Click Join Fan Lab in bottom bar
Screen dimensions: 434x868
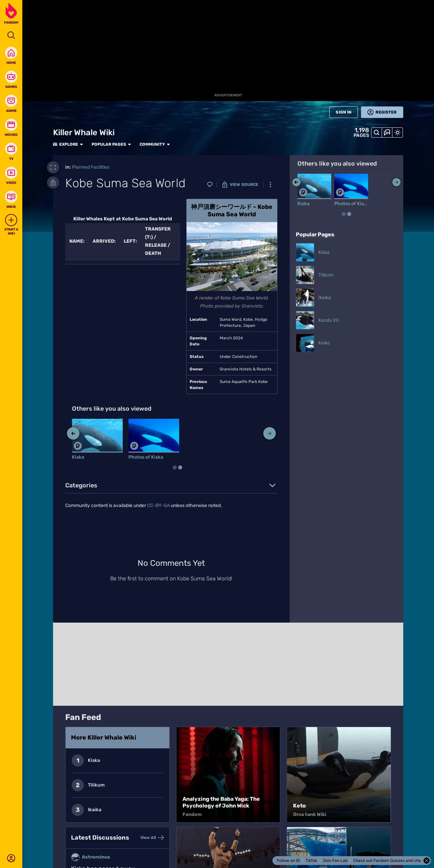335,861
